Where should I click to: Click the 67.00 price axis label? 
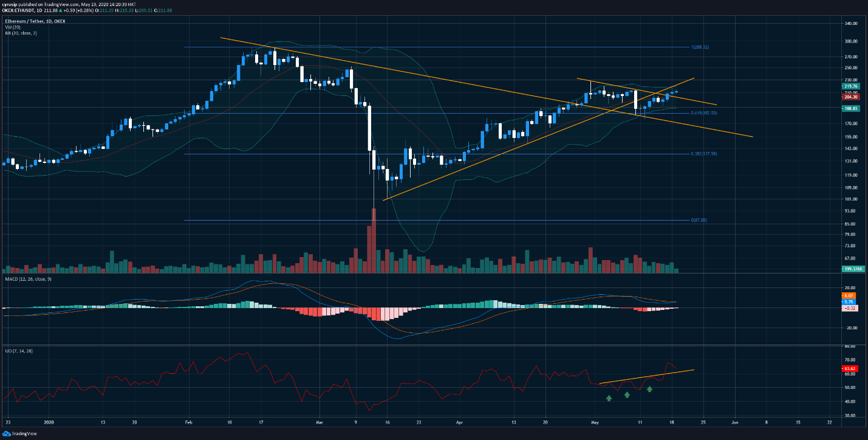(x=849, y=258)
